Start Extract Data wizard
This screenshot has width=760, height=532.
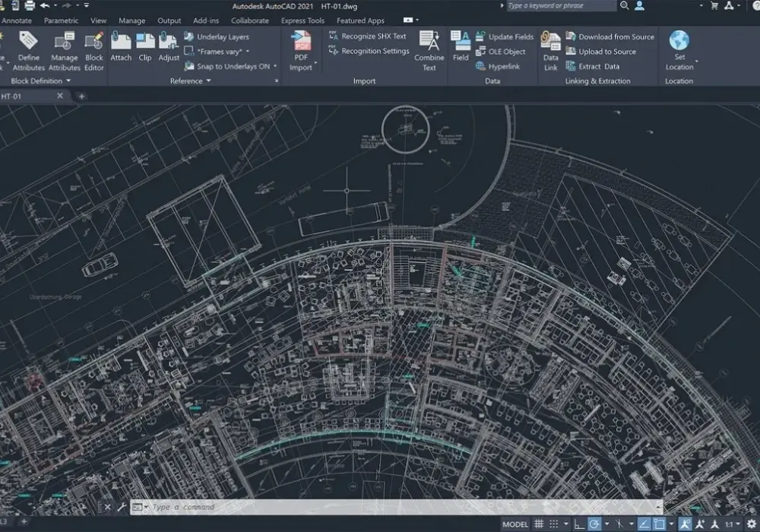click(593, 66)
